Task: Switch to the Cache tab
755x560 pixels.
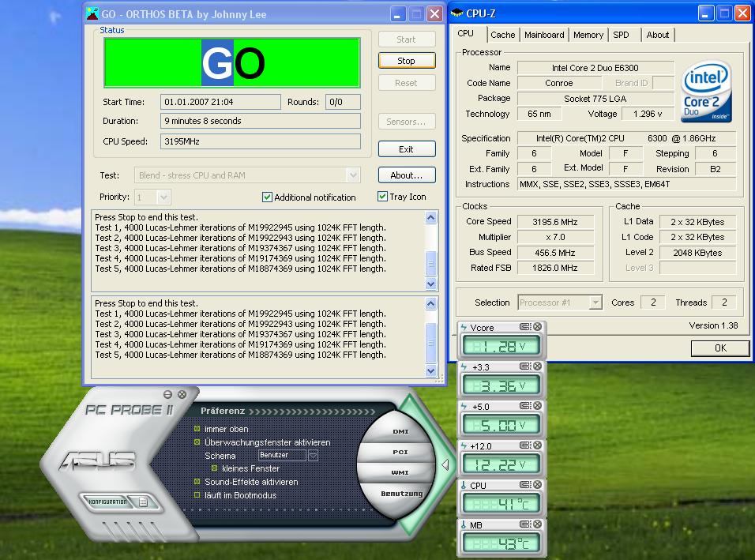Action: (x=503, y=35)
